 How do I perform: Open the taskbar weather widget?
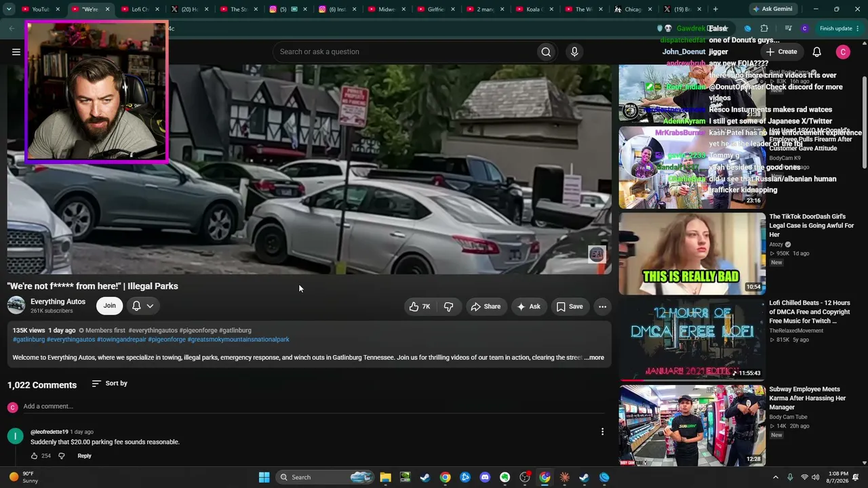point(24,477)
